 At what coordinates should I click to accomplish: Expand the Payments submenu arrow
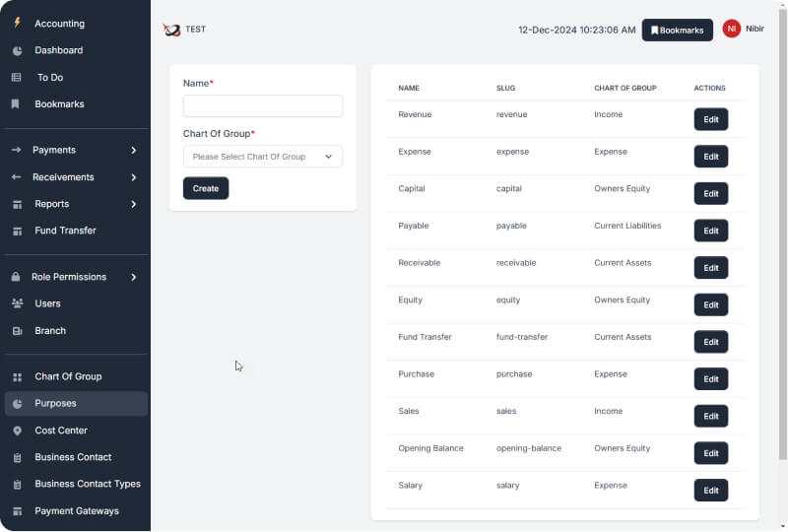(x=133, y=150)
